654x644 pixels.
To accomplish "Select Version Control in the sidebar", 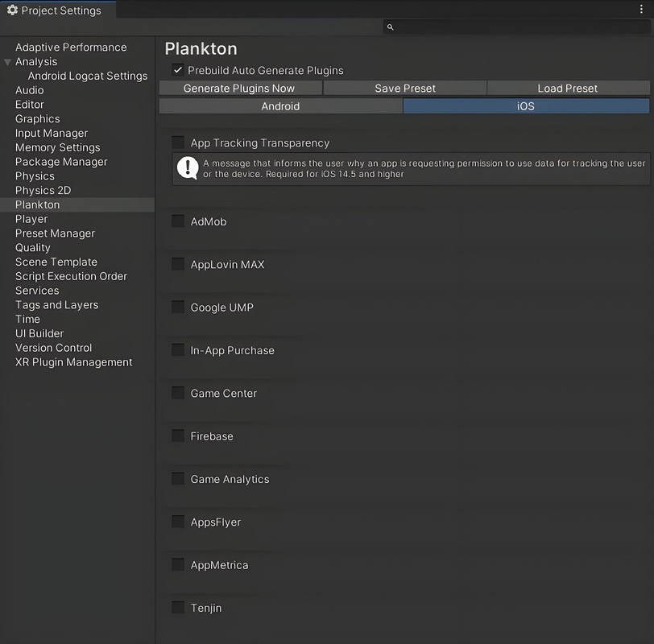I will (53, 348).
